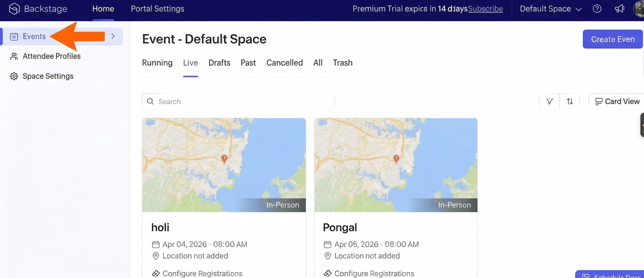This screenshot has height=278, width=644.
Task: Switch to the Drafts tab
Action: (x=219, y=63)
